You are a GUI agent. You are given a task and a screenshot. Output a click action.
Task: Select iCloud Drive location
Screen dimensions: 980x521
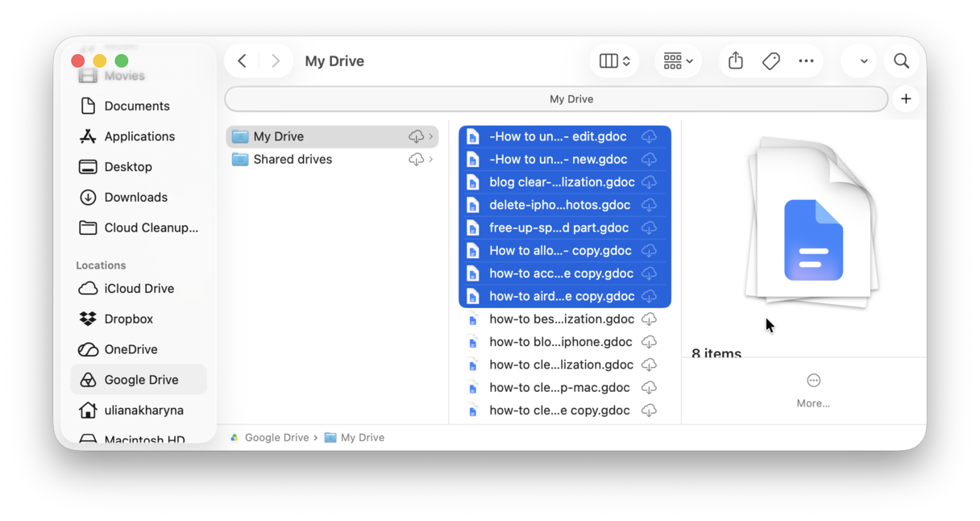tap(139, 289)
